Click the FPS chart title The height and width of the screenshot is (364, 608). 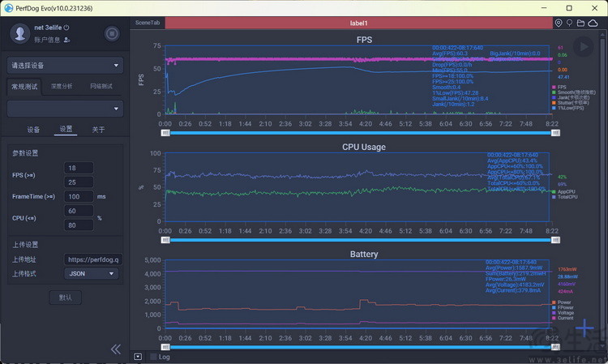(x=364, y=40)
